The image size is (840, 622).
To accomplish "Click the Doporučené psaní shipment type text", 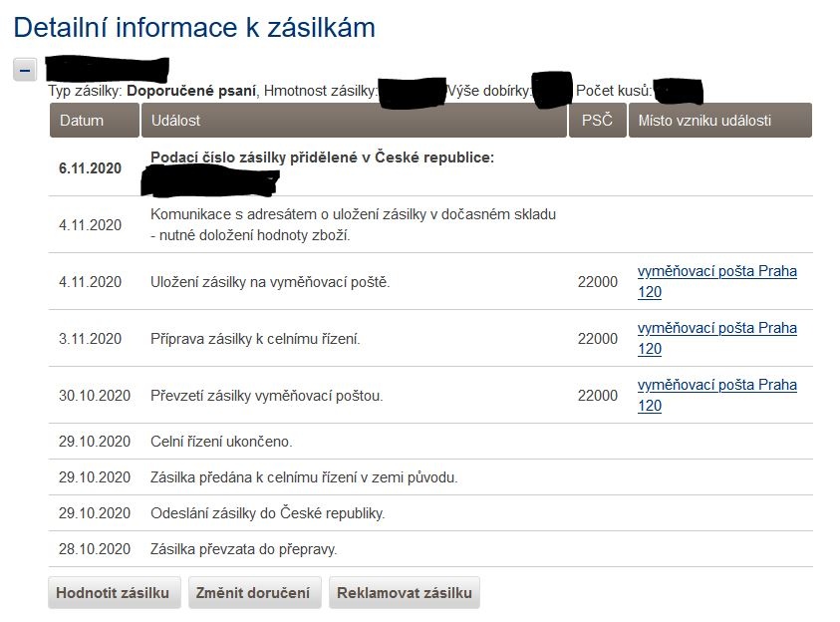I will [x=192, y=92].
